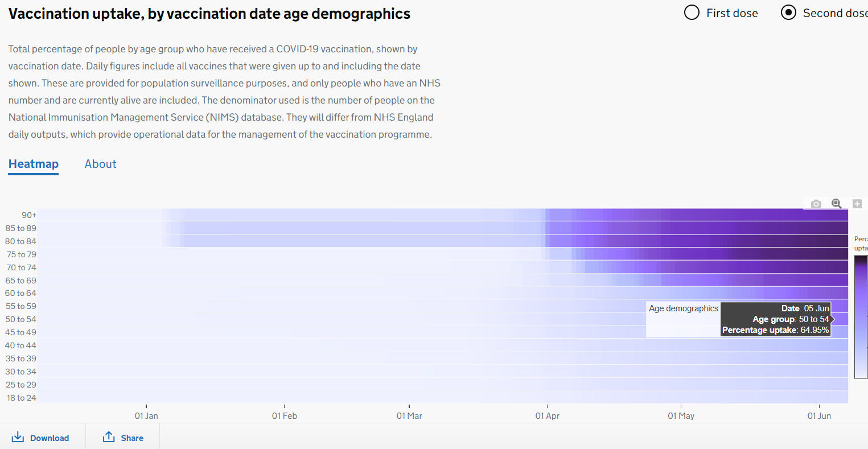
Task: Activate the zoom magnifier tool
Action: point(836,204)
